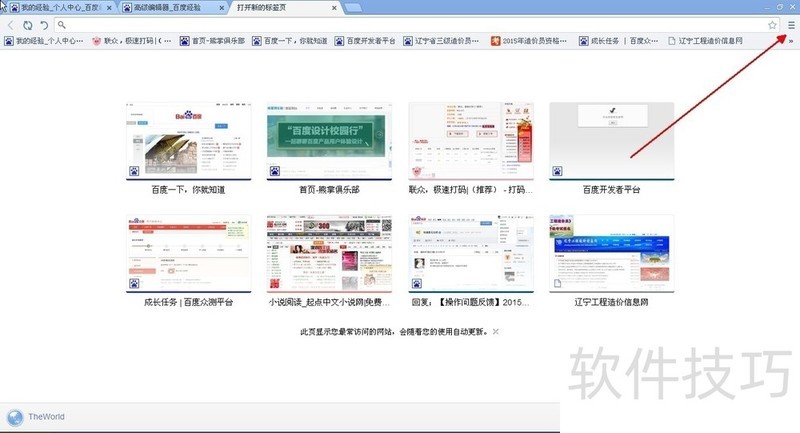Viewport: 800px width, 433px height.
Task: Open 百度一下，你就知道 thumbnail
Action: click(188, 141)
